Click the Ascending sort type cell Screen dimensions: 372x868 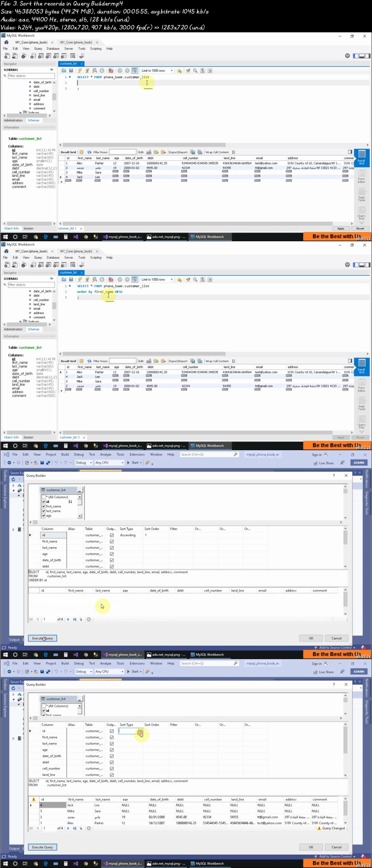pyautogui.click(x=131, y=535)
